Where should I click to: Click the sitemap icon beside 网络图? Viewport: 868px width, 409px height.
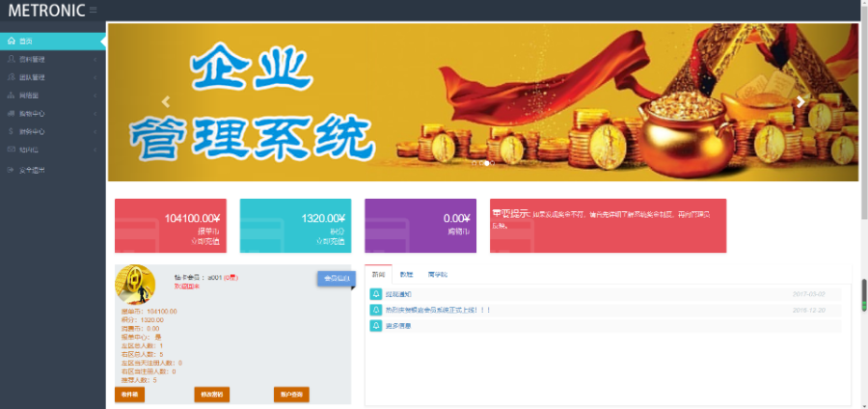pyautogui.click(x=11, y=95)
